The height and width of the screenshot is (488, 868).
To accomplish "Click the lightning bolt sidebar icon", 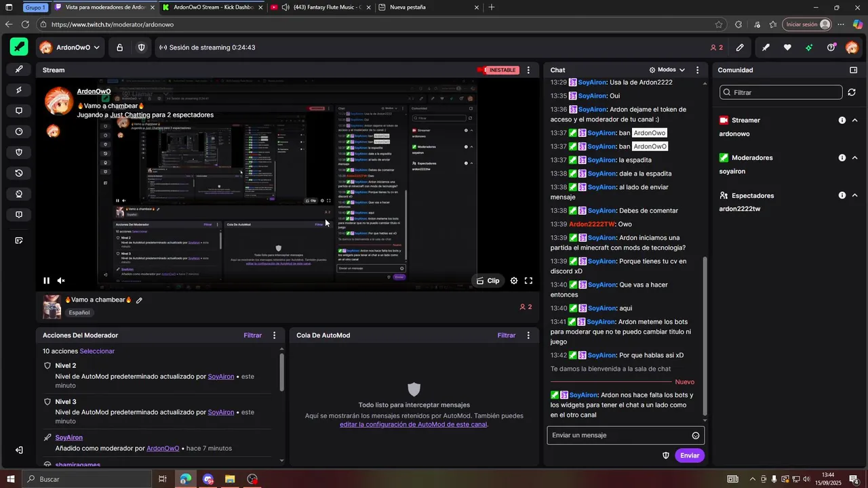I will (19, 90).
